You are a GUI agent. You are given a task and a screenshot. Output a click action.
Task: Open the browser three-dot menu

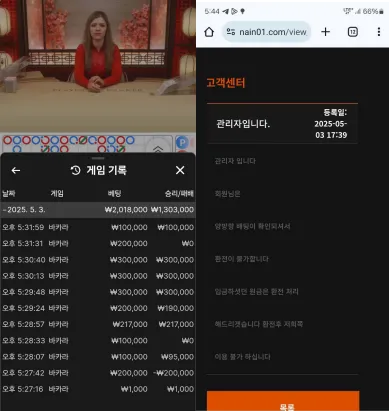[x=379, y=32]
